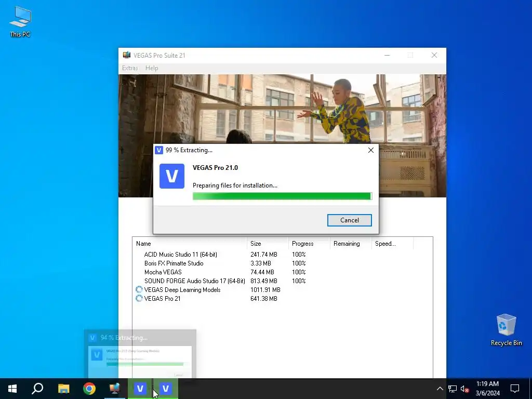This screenshot has width=532, height=399.
Task: Open the Windows Start menu
Action: pos(12,389)
